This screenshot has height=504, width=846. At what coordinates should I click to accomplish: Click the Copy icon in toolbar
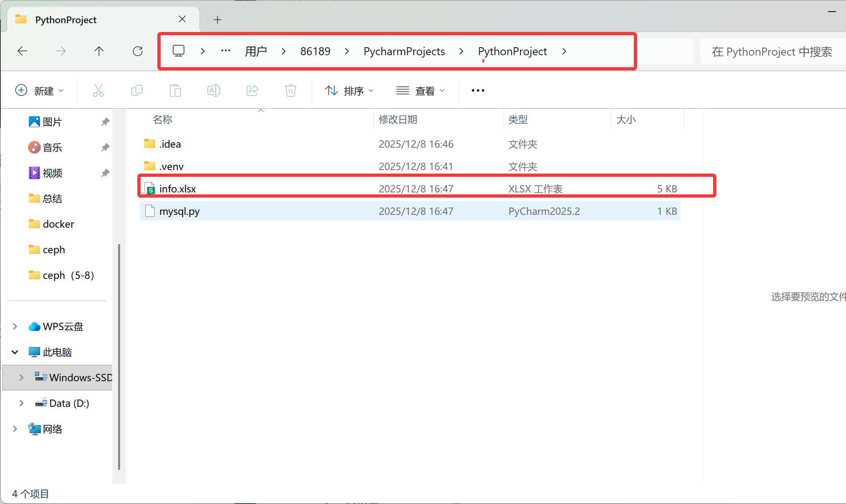click(137, 91)
